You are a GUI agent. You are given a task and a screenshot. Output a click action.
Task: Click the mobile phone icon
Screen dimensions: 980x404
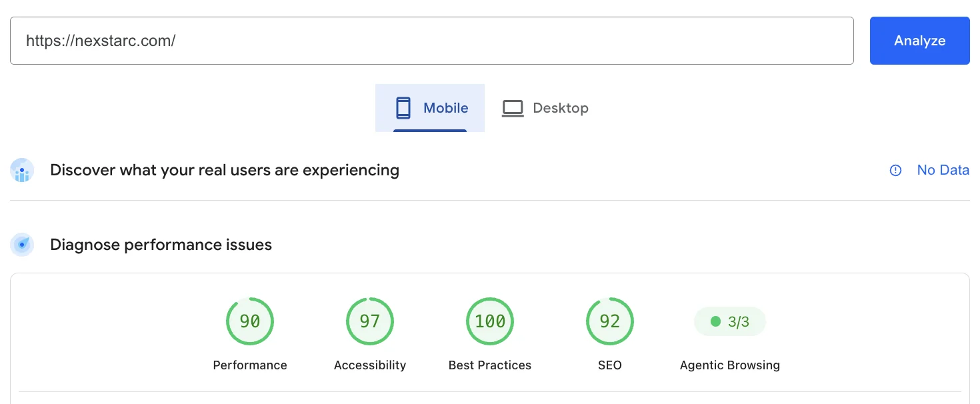(403, 108)
